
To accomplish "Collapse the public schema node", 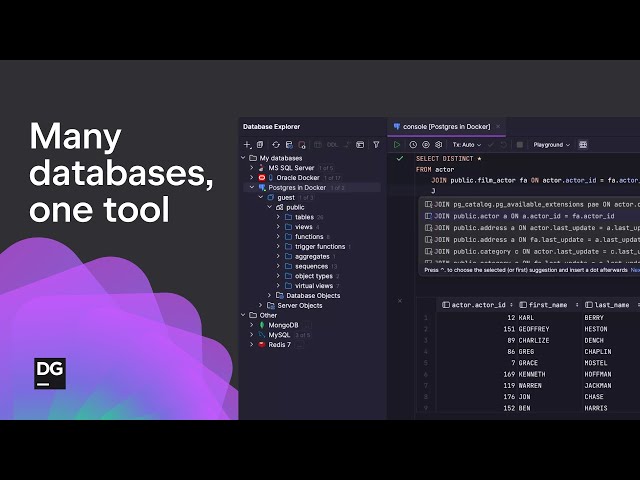I will [270, 207].
